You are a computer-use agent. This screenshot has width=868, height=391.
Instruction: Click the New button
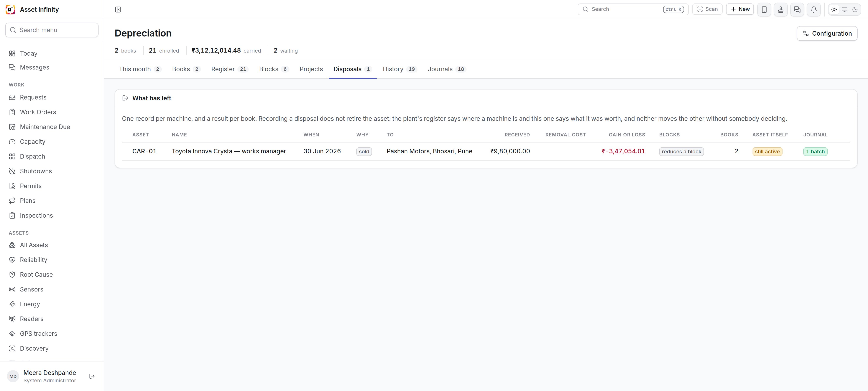point(740,9)
